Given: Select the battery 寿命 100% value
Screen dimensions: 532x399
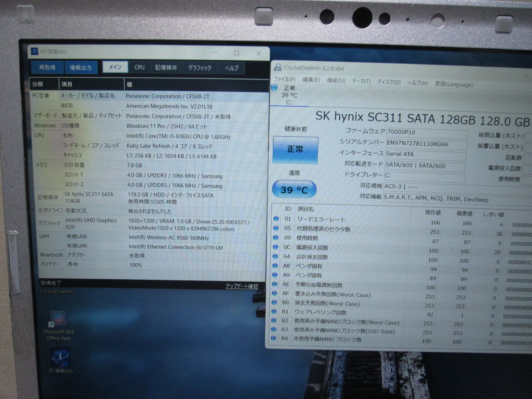Looking at the screenshot, I should point(136,265).
